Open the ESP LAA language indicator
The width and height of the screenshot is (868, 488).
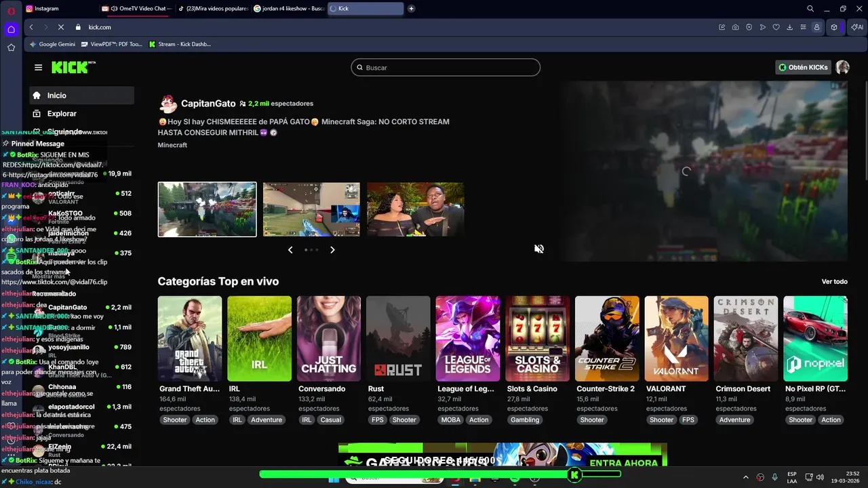click(792, 477)
